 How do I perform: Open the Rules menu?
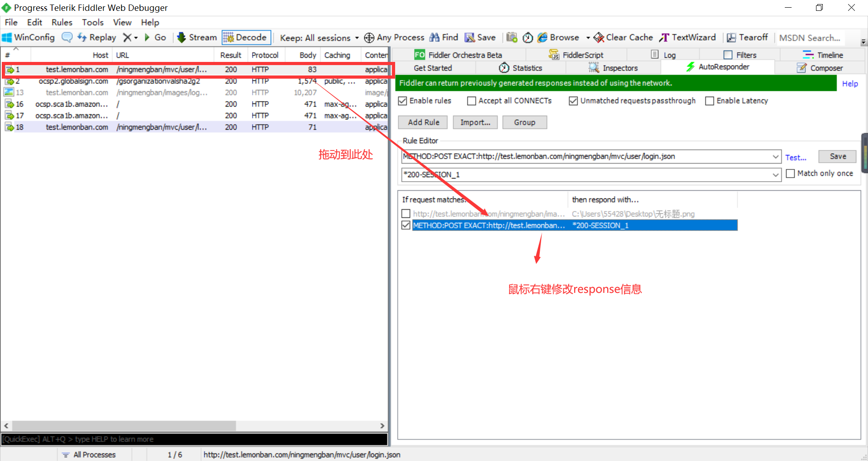[x=62, y=22]
